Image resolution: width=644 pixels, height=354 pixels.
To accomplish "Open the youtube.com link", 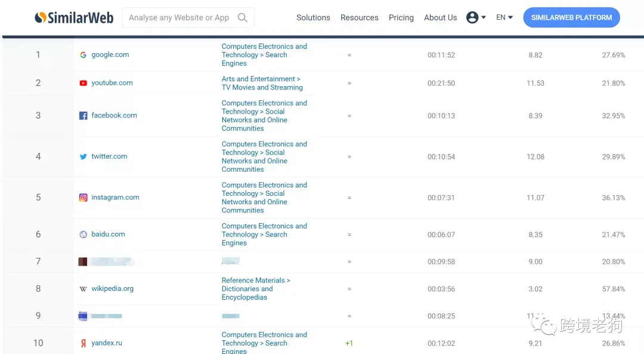I will point(112,82).
